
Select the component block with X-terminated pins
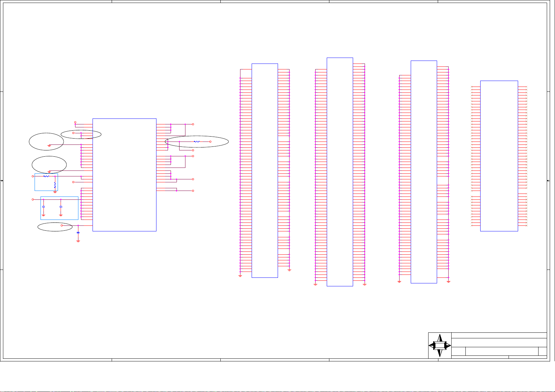tap(499, 156)
